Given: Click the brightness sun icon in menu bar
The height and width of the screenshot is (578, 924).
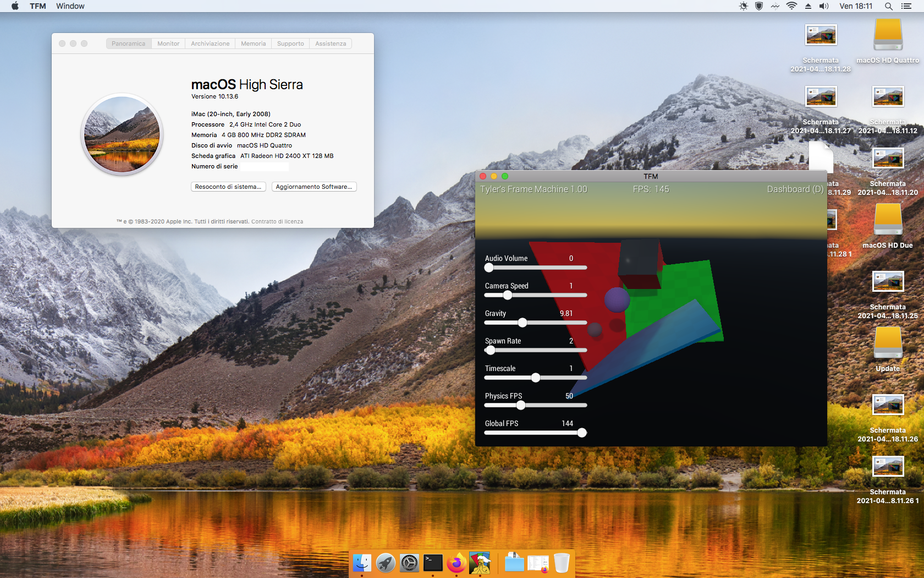Looking at the screenshot, I should point(744,6).
